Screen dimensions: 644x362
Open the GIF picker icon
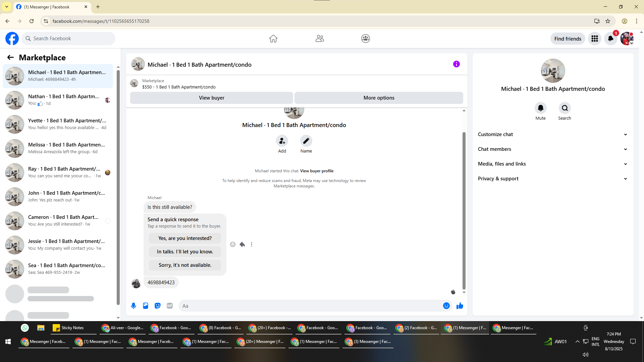click(x=170, y=306)
